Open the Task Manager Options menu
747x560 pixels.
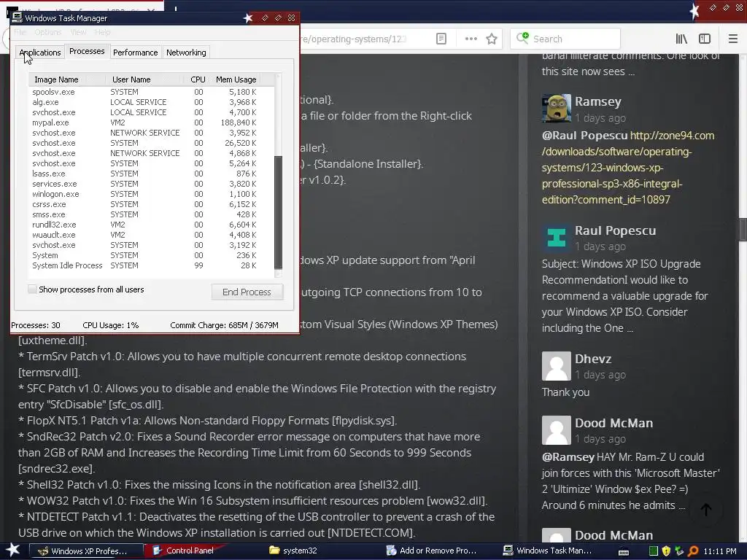pyautogui.click(x=47, y=32)
